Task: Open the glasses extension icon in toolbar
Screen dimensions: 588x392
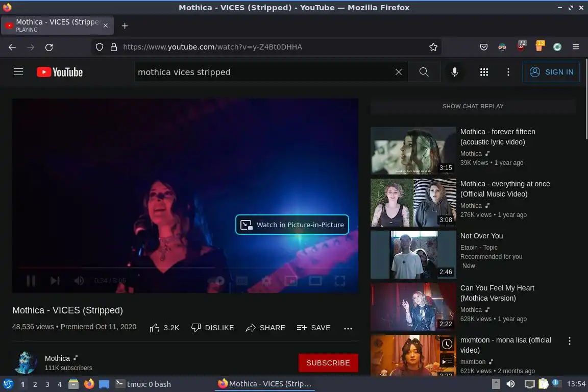Action: [502, 47]
